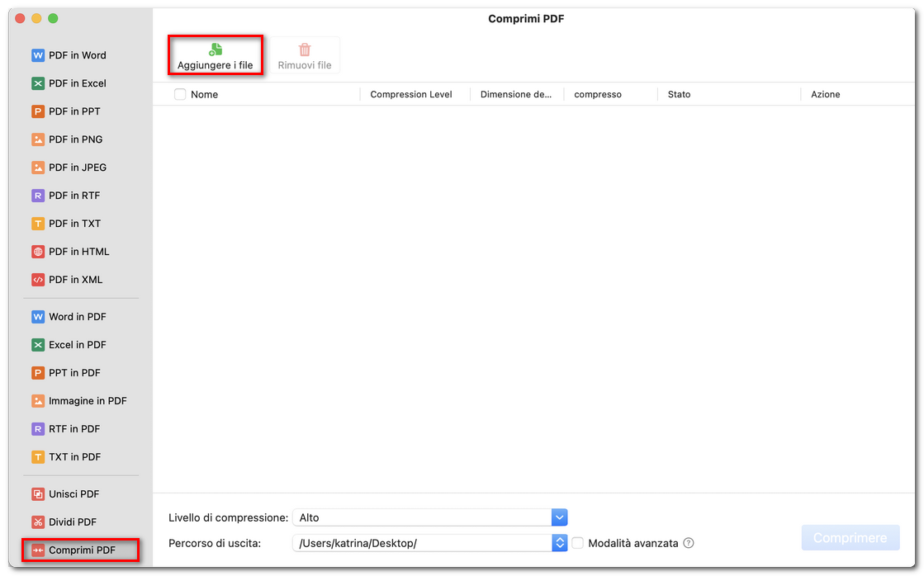This screenshot has width=924, height=576.
Task: Click the Rimuovi file toolbar button
Action: 305,54
